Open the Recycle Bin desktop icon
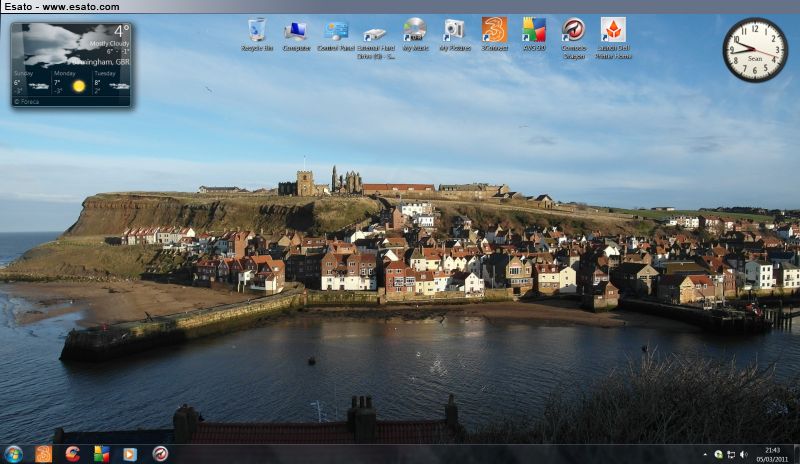 [x=257, y=30]
